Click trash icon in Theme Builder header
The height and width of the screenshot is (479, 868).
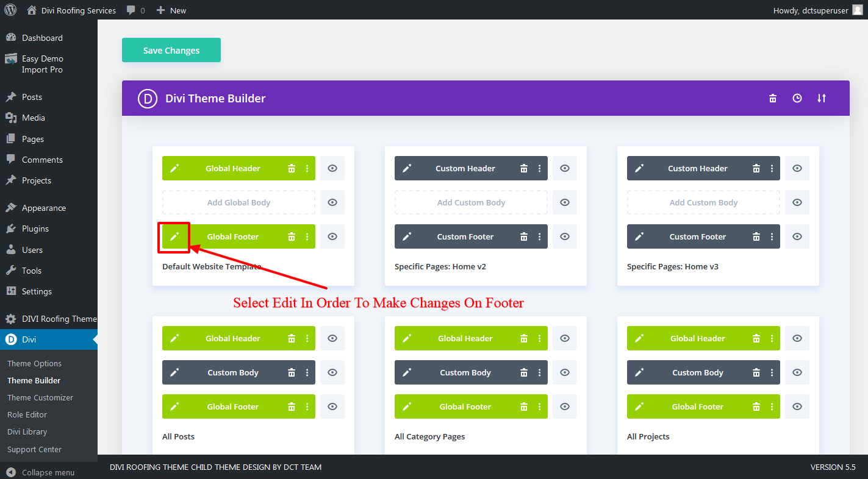coord(773,98)
